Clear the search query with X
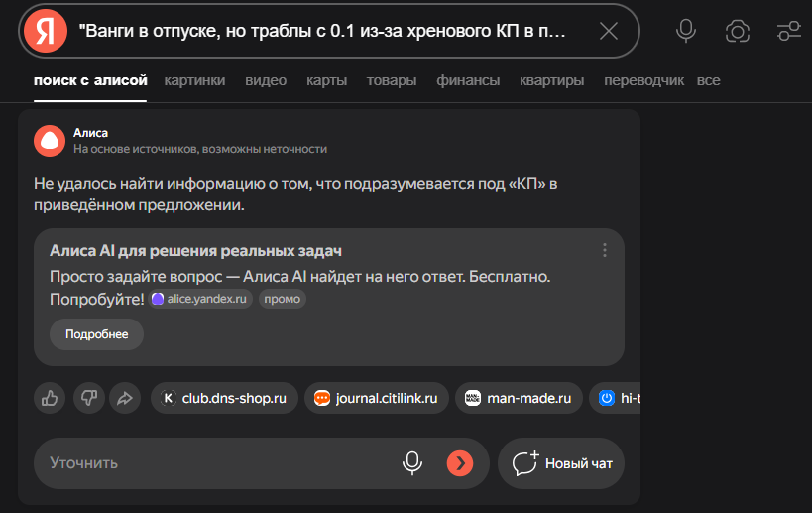The height and width of the screenshot is (513, 812). (609, 31)
